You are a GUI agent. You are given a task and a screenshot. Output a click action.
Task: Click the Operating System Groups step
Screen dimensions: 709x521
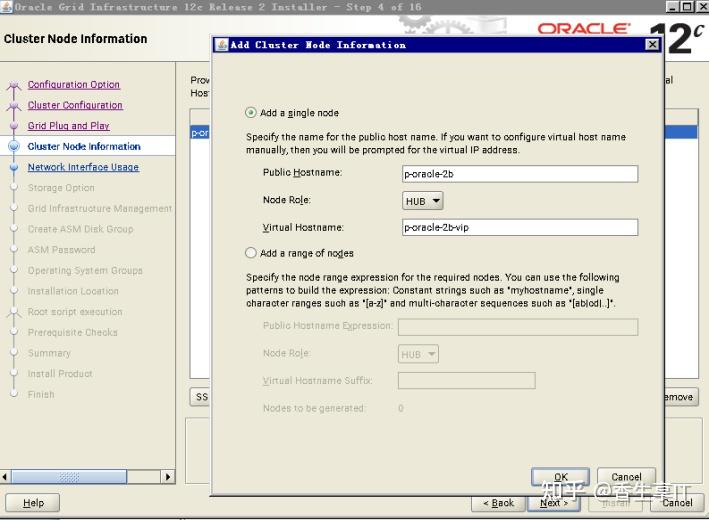[85, 270]
